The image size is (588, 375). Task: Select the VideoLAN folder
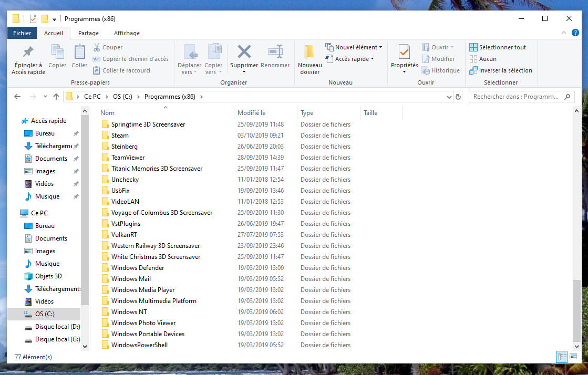coord(125,202)
